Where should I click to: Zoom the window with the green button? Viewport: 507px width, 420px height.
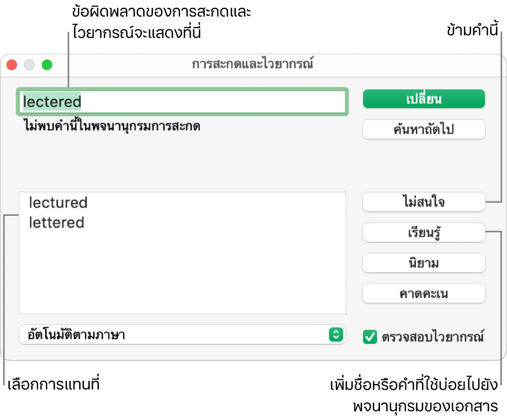point(47,65)
